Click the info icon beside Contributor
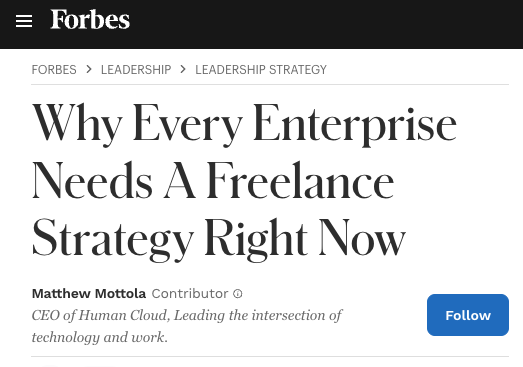 tap(237, 294)
